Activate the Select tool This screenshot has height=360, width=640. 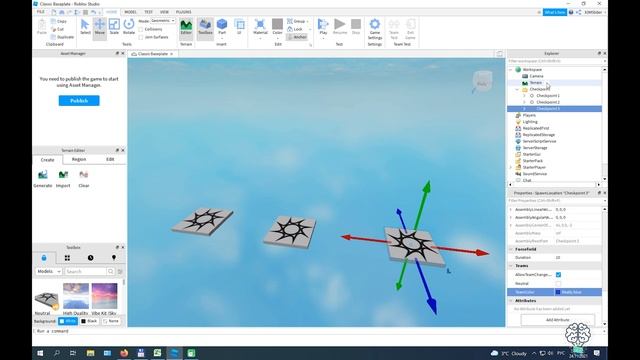point(85,27)
